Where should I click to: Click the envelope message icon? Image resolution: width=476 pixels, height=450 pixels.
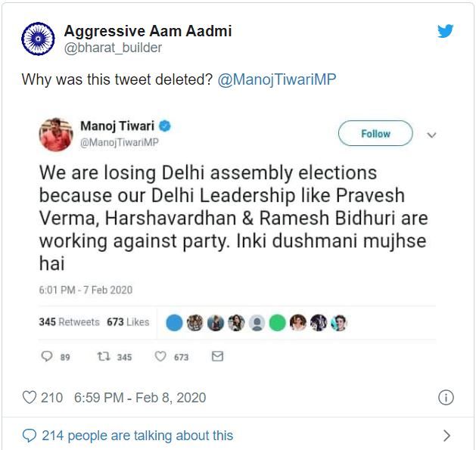pos(217,357)
